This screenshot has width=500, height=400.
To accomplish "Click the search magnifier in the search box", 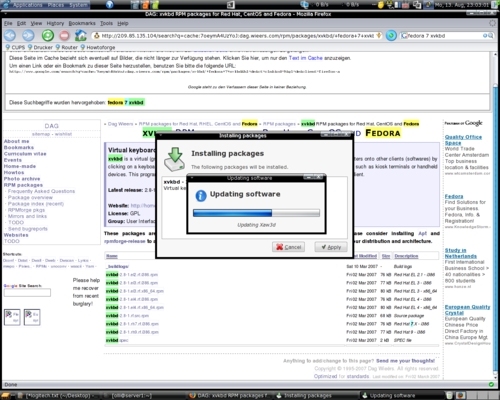I will click(x=490, y=36).
